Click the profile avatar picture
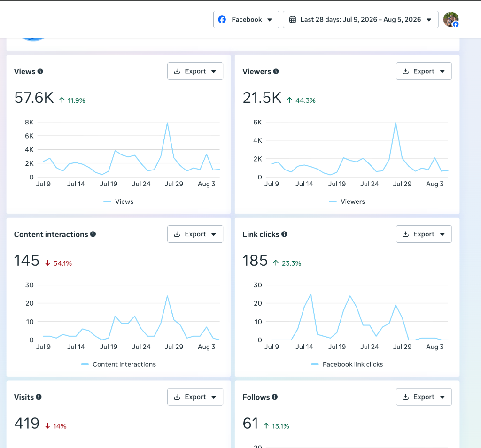The height and width of the screenshot is (448, 481). (x=451, y=20)
